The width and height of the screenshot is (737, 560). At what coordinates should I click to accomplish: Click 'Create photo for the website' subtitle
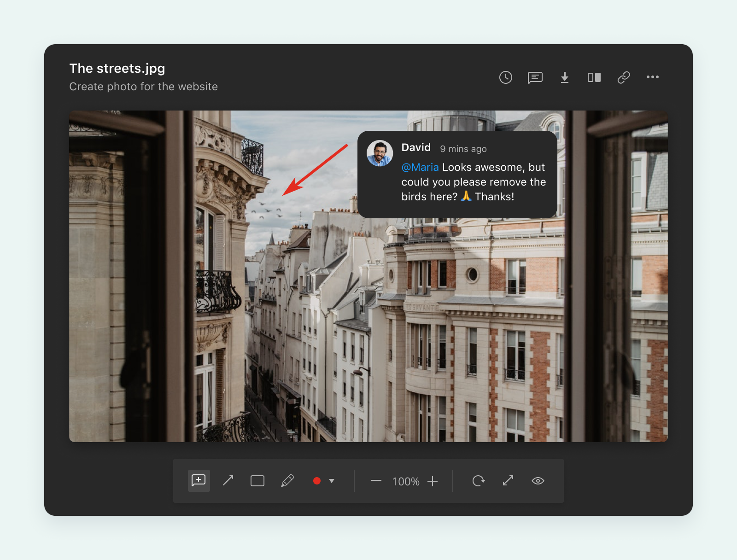(143, 87)
